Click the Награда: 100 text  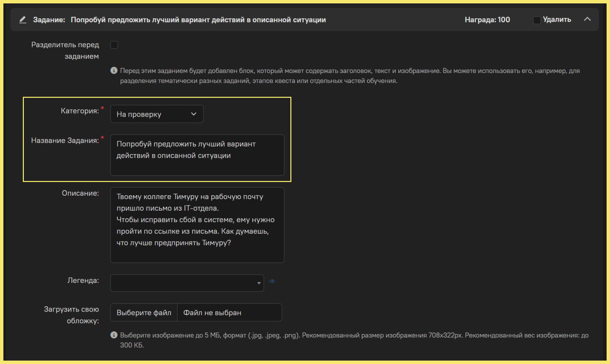pos(487,20)
